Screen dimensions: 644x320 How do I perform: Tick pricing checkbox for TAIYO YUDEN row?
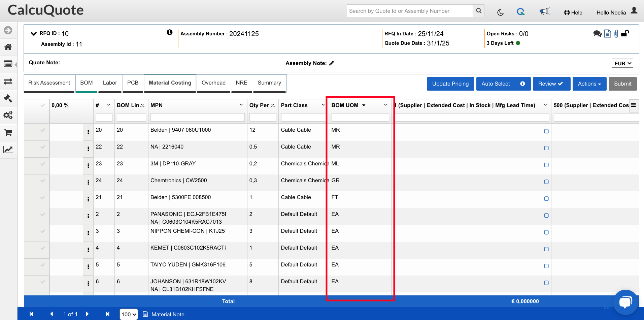point(546,266)
